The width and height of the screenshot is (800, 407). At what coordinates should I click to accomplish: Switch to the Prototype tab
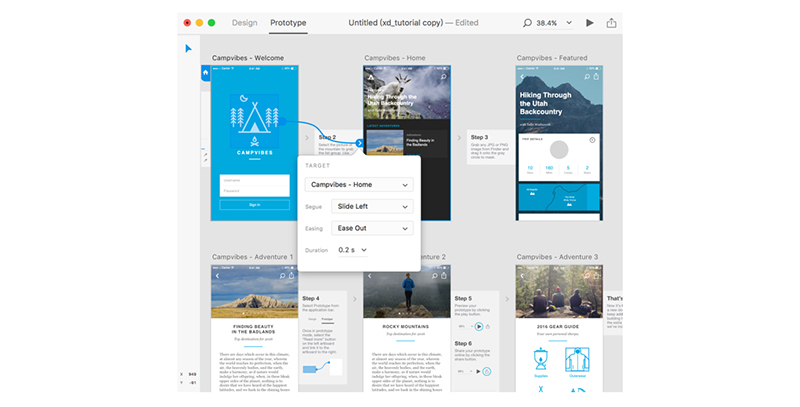pyautogui.click(x=288, y=22)
